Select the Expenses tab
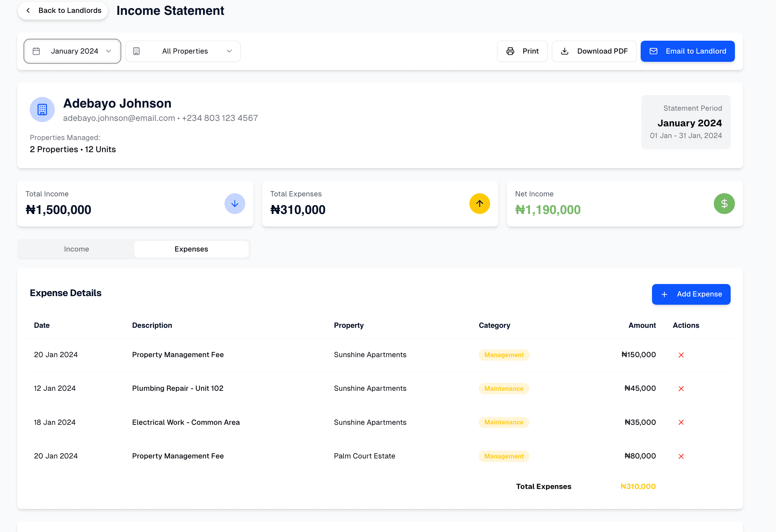 191,249
